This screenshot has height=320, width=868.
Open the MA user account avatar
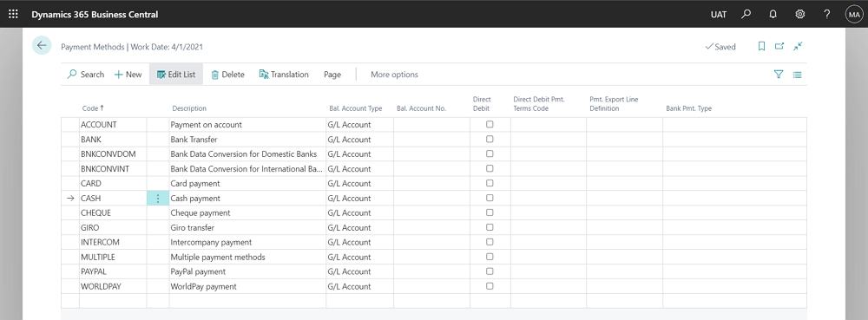854,15
